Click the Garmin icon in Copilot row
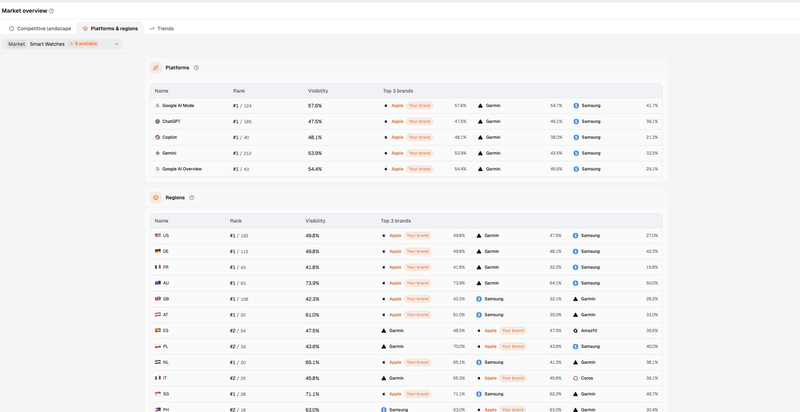800x412 pixels. coord(480,137)
